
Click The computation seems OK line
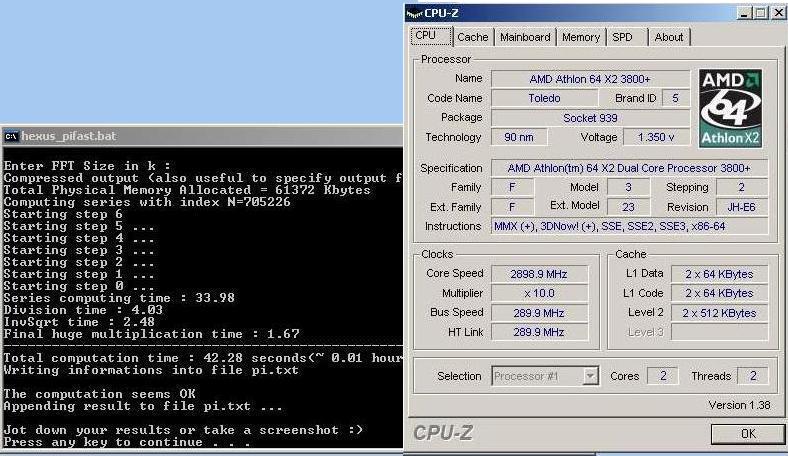[99, 394]
